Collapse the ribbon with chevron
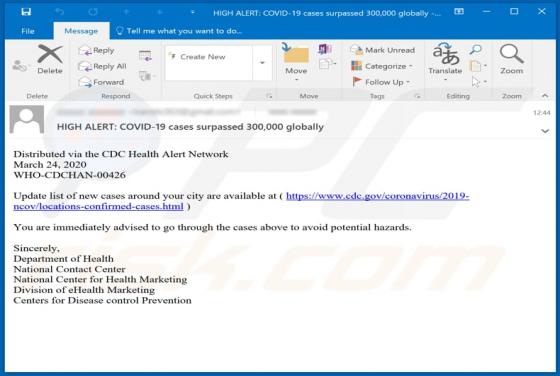This screenshot has height=376, width=560. (x=545, y=96)
